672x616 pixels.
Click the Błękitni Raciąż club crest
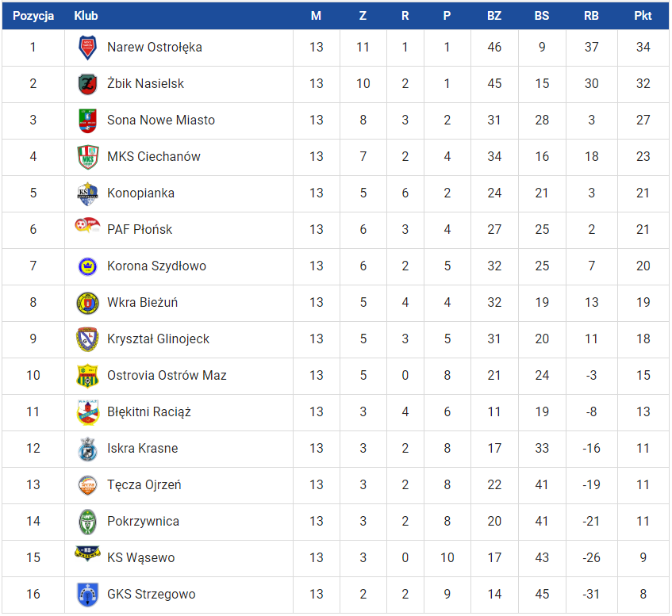pyautogui.click(x=87, y=412)
